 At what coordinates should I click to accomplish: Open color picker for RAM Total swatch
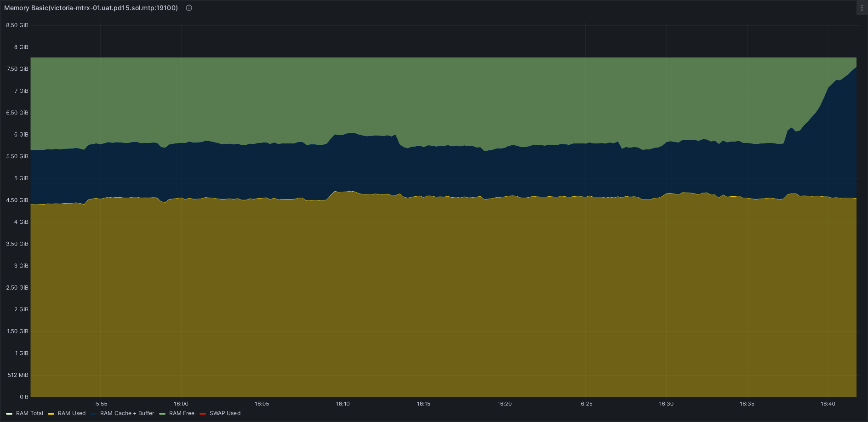9,414
